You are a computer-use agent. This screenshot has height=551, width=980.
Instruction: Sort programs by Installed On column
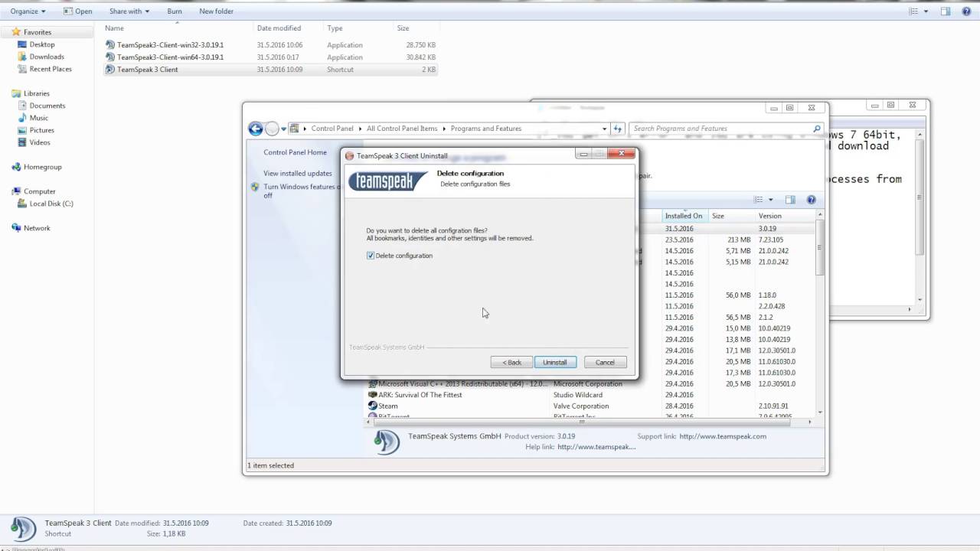pos(683,216)
